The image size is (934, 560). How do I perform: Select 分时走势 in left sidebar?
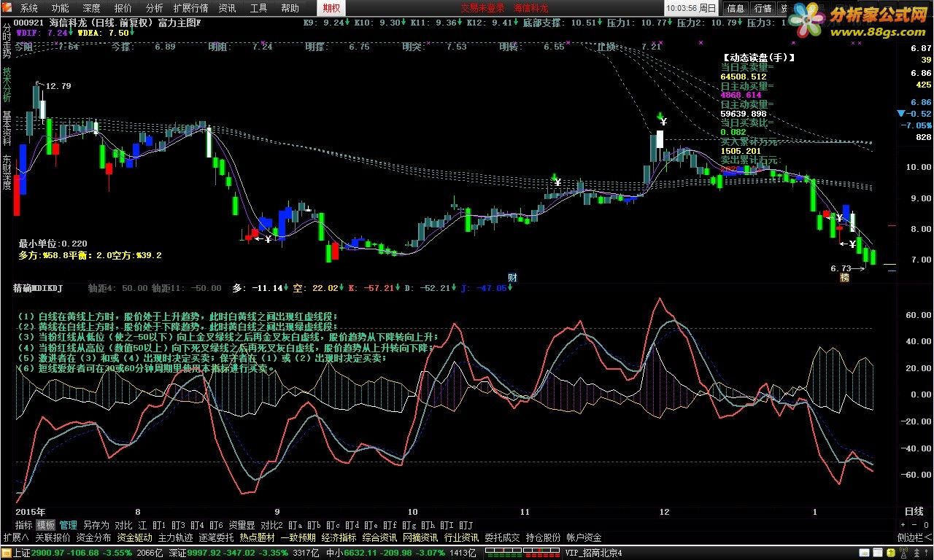click(x=7, y=42)
